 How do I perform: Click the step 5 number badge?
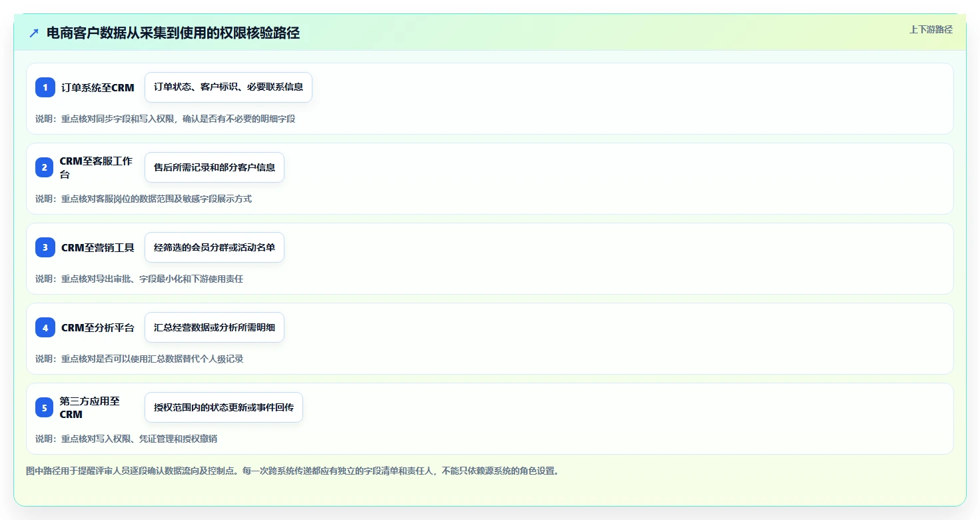(45, 407)
